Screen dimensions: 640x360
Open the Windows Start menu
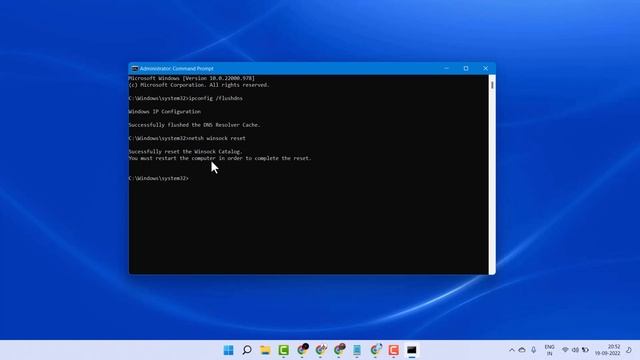[x=229, y=350]
